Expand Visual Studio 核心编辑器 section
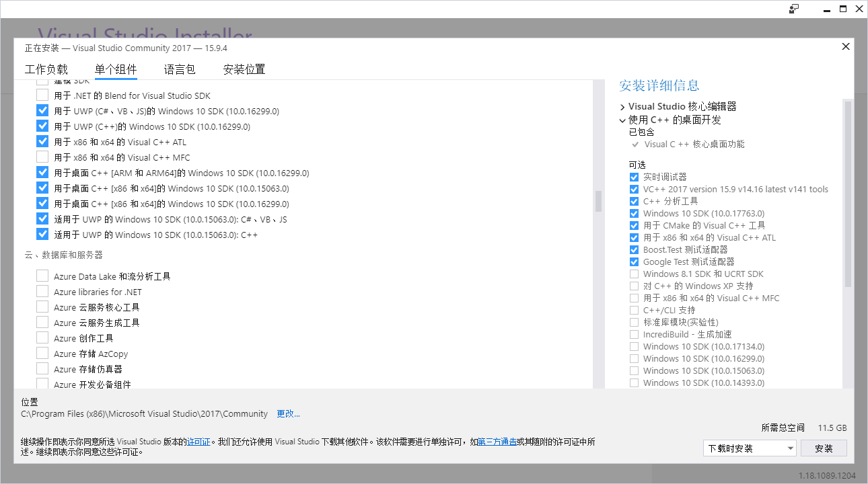The image size is (868, 484). click(x=622, y=107)
